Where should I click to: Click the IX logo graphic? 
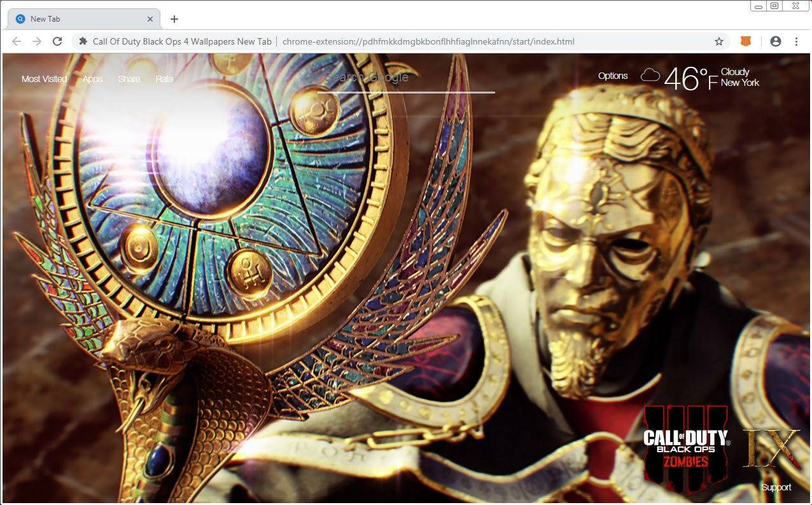(x=772, y=448)
